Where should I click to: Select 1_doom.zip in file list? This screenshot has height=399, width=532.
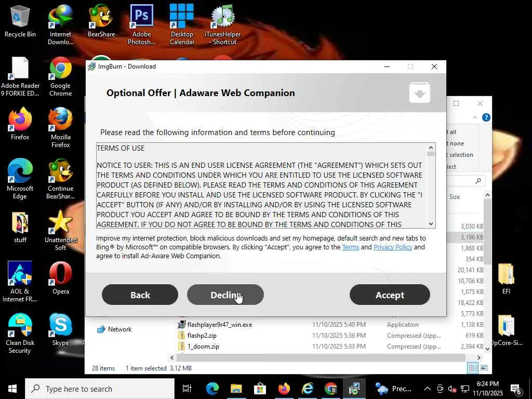199,346
